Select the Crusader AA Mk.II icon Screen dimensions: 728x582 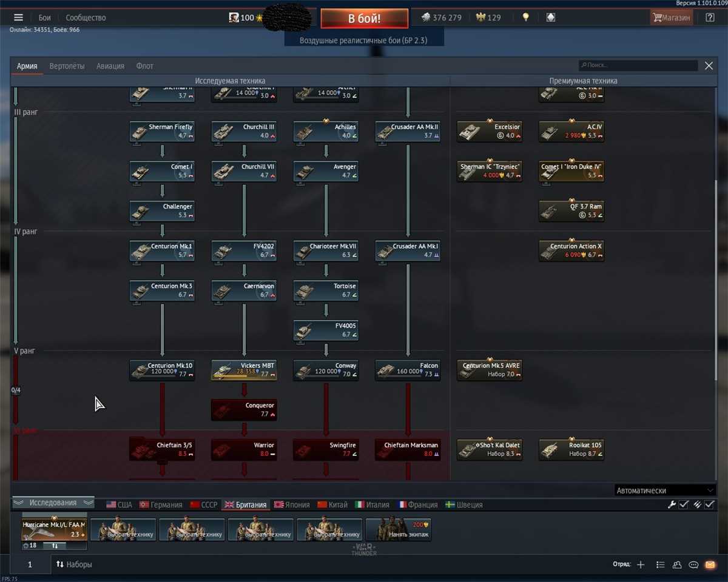408,132
